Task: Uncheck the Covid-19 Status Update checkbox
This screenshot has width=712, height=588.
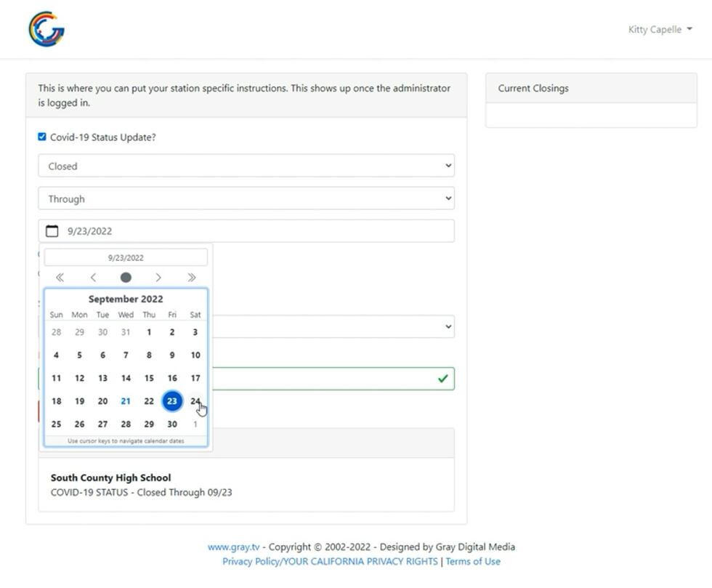Action: tap(42, 137)
